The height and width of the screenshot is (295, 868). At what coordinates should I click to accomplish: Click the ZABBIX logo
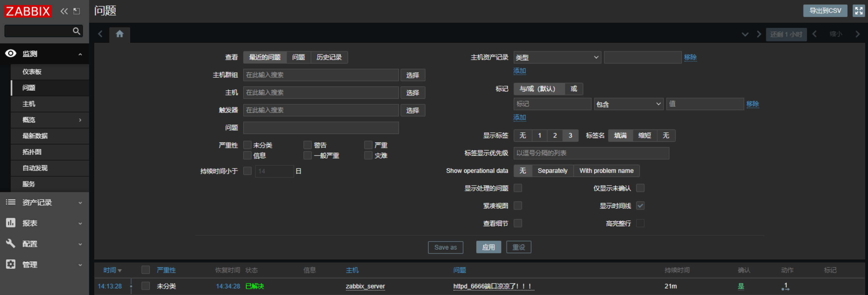[x=28, y=11]
